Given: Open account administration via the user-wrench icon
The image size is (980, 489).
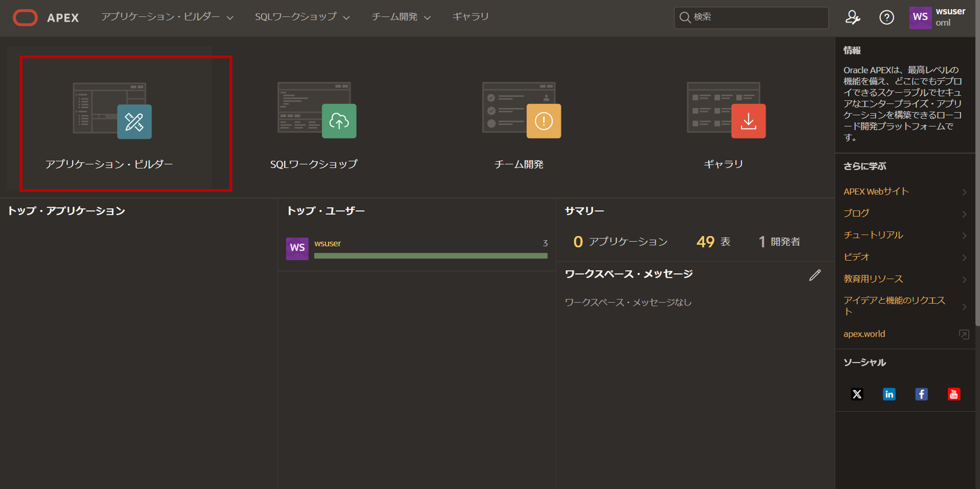Looking at the screenshot, I should (853, 17).
